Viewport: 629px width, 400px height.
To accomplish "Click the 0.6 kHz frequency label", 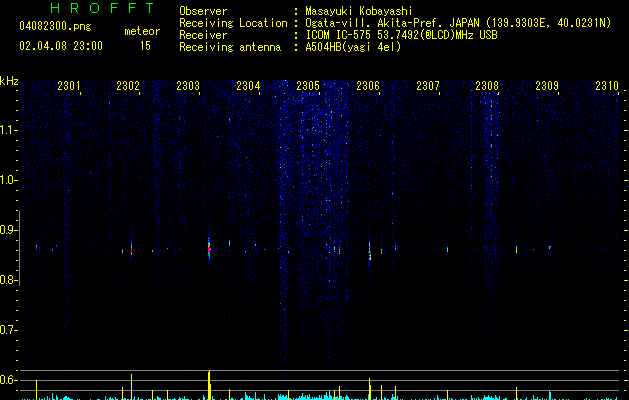I will coord(8,380).
